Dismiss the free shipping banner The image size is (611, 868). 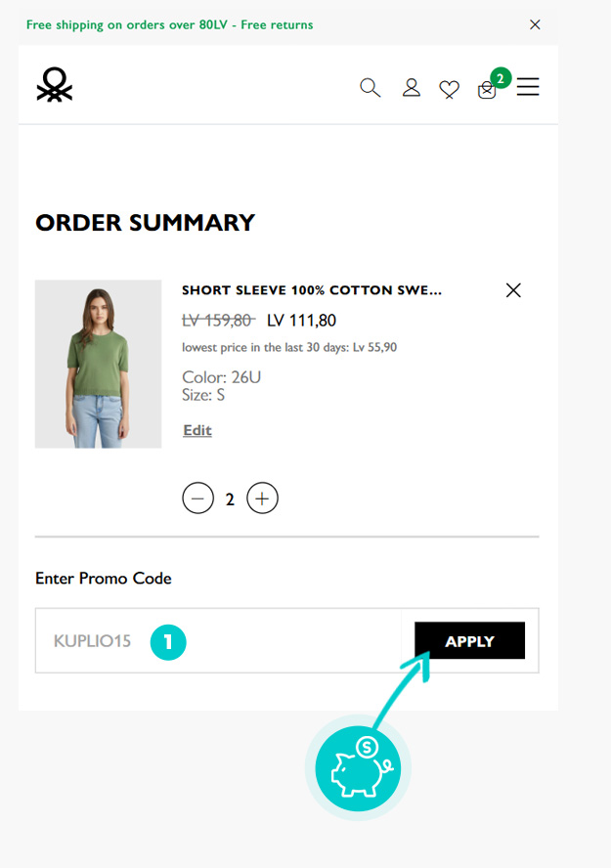(x=535, y=24)
